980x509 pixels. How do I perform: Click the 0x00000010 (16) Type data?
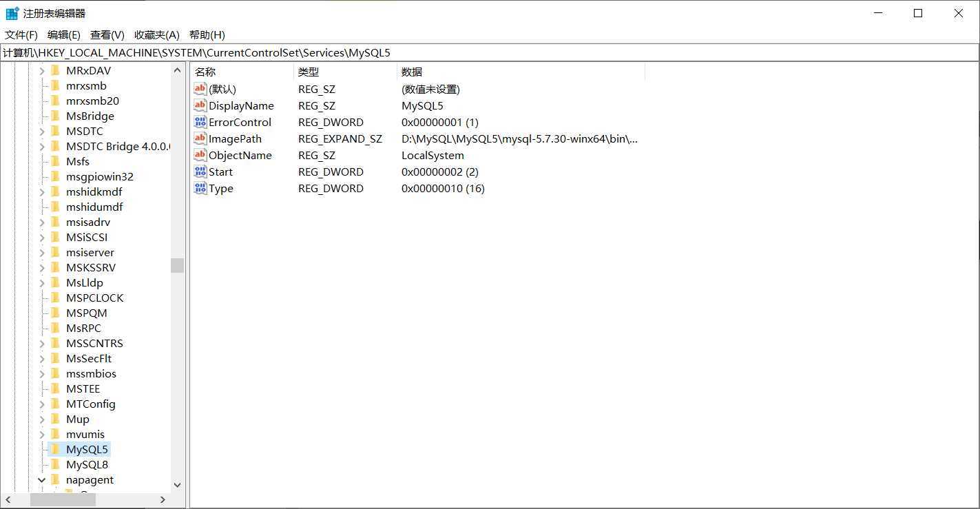click(x=443, y=188)
